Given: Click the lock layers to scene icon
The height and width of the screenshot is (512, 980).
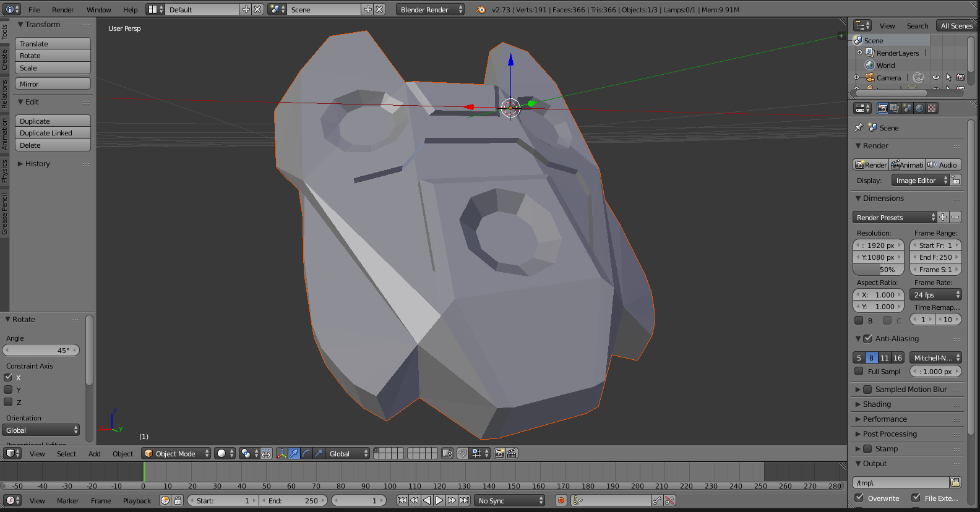Looking at the screenshot, I should point(448,453).
